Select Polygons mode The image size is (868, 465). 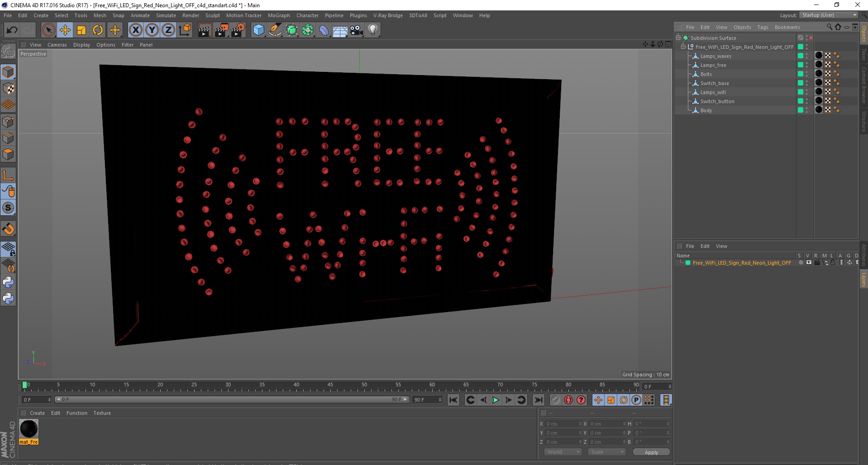tap(8, 154)
